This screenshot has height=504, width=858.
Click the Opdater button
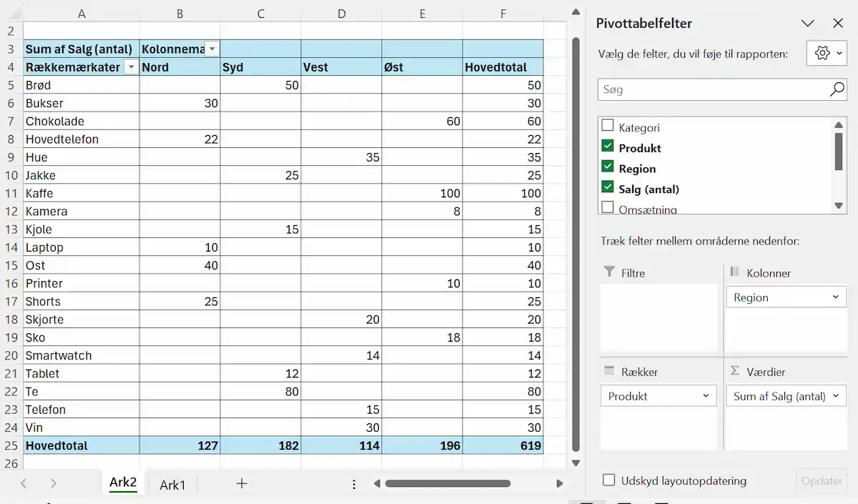(x=822, y=480)
